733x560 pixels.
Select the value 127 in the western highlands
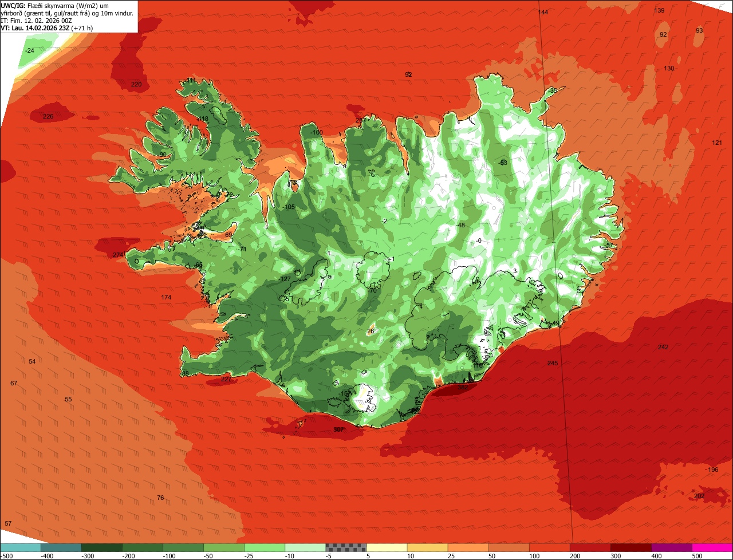(286, 279)
